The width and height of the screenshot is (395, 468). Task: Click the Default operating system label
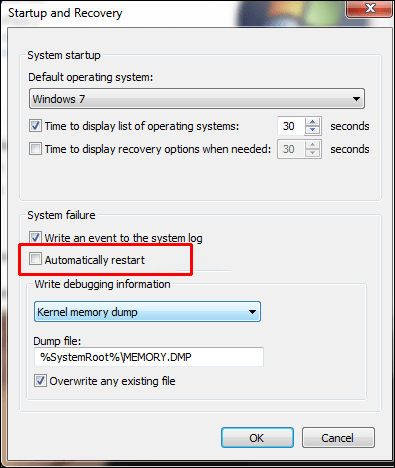tap(91, 77)
